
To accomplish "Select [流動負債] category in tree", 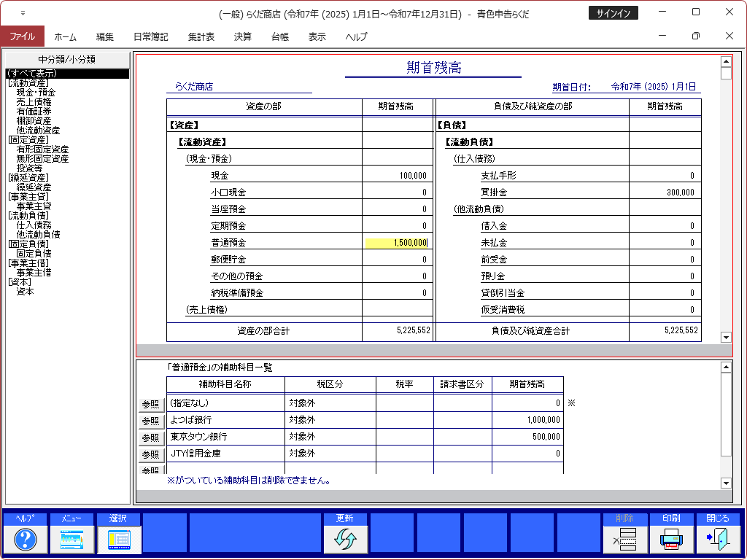I will coord(28,216).
